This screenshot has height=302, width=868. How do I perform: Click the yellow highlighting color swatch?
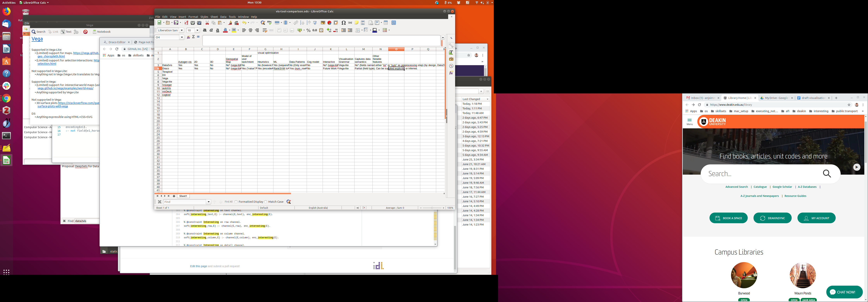pyautogui.click(x=234, y=30)
